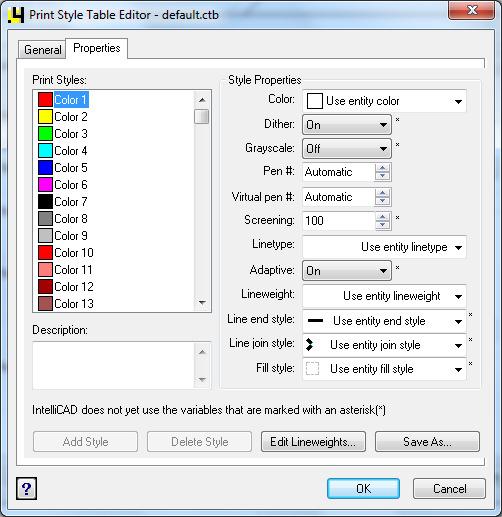This screenshot has width=502, height=517.
Task: Select Color 4 in the list
Action: pos(71,151)
